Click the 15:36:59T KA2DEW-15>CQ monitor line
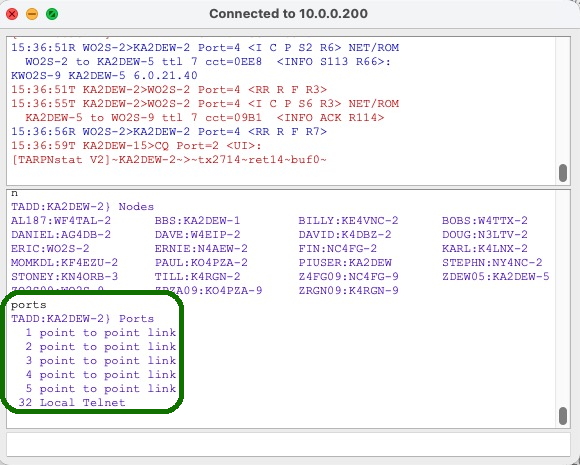This screenshot has width=580, height=465. 136,146
